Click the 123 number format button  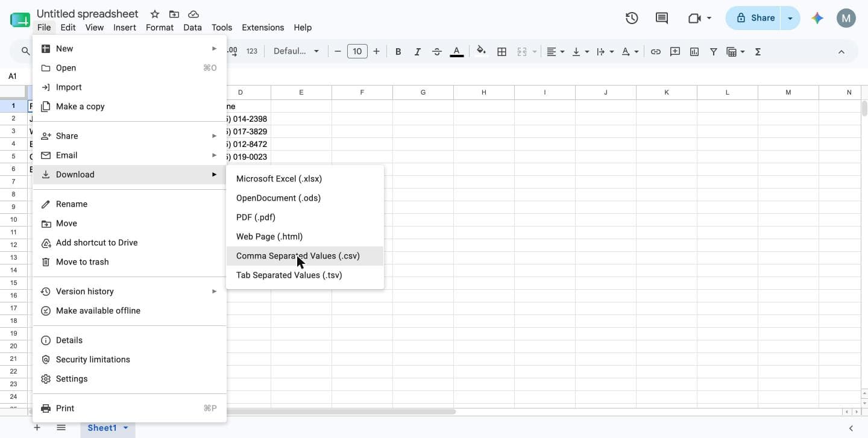tap(252, 51)
